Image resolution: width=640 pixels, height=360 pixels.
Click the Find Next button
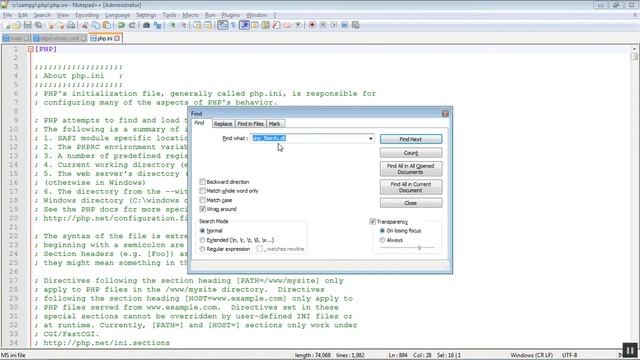(411, 139)
